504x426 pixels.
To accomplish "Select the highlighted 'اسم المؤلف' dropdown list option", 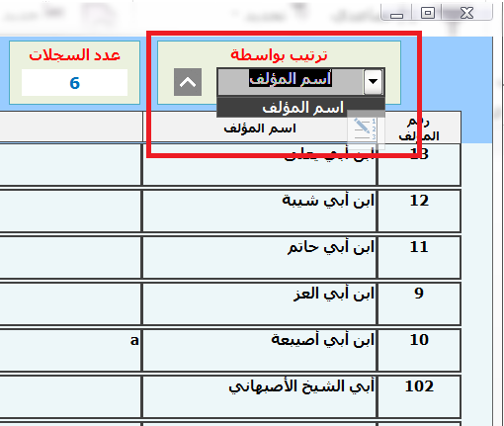I will pyautogui.click(x=300, y=108).
